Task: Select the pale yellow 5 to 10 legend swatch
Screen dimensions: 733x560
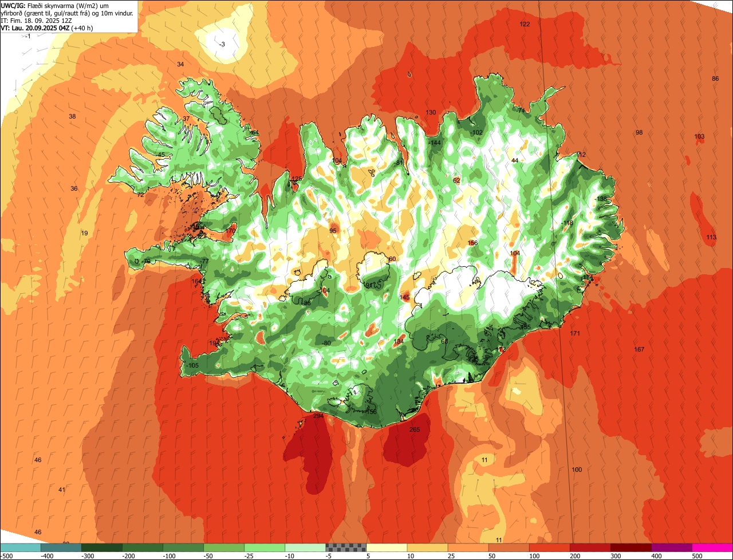Action: click(387, 547)
